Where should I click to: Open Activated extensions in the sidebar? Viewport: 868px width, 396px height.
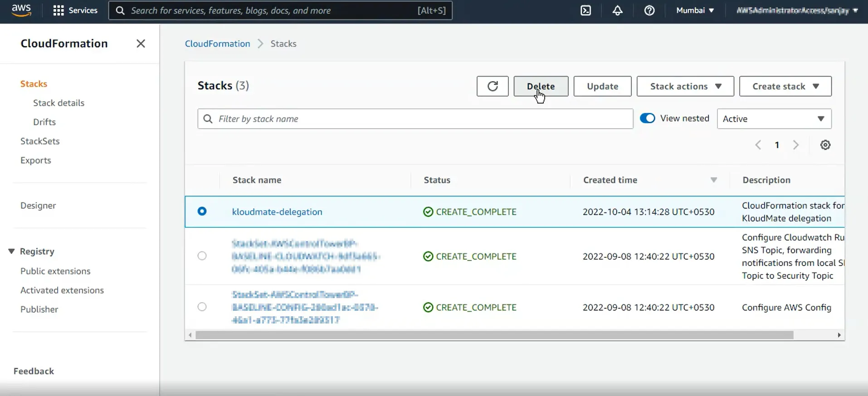point(62,290)
